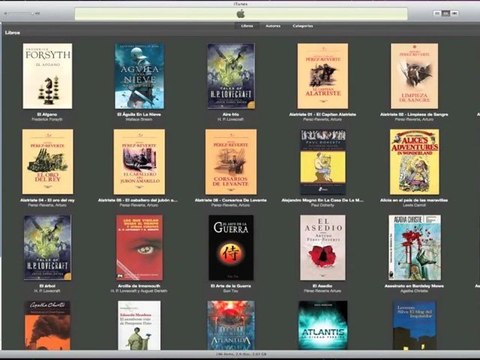Image resolution: width=480 pixels, height=360 pixels.
Task: Click the Apple logo status display
Action: 241,14
